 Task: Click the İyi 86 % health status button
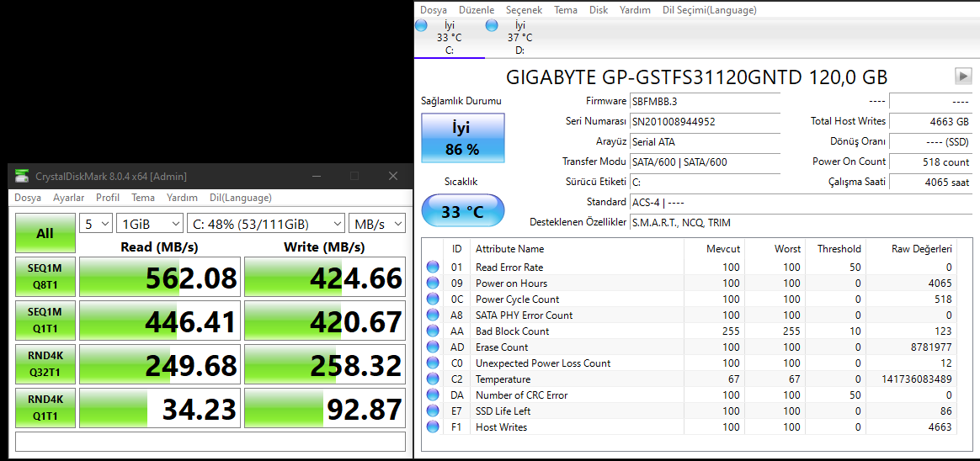tap(462, 138)
